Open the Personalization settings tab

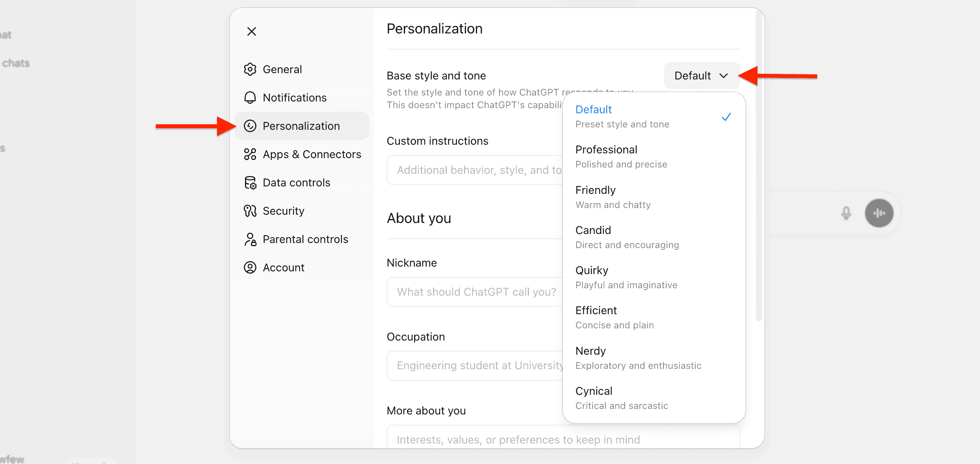click(x=301, y=126)
